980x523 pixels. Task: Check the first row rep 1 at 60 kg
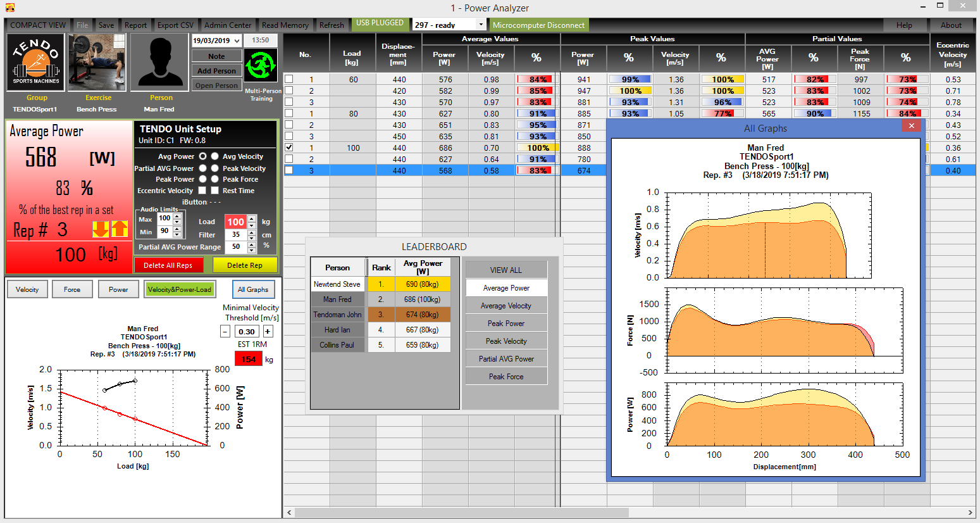pos(289,79)
